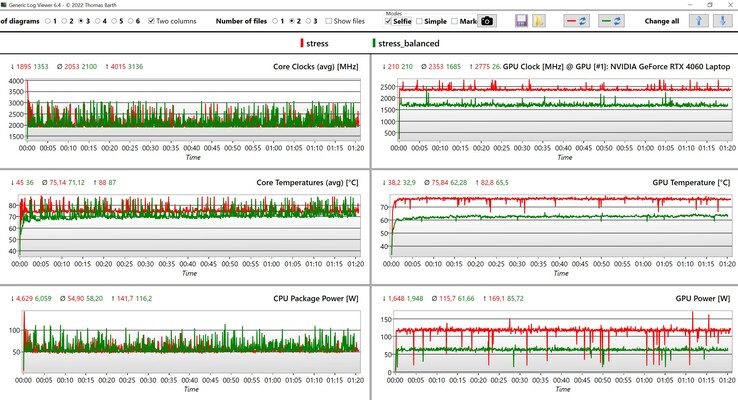
Task: Click the stress_balanced legend text
Action: coord(409,43)
